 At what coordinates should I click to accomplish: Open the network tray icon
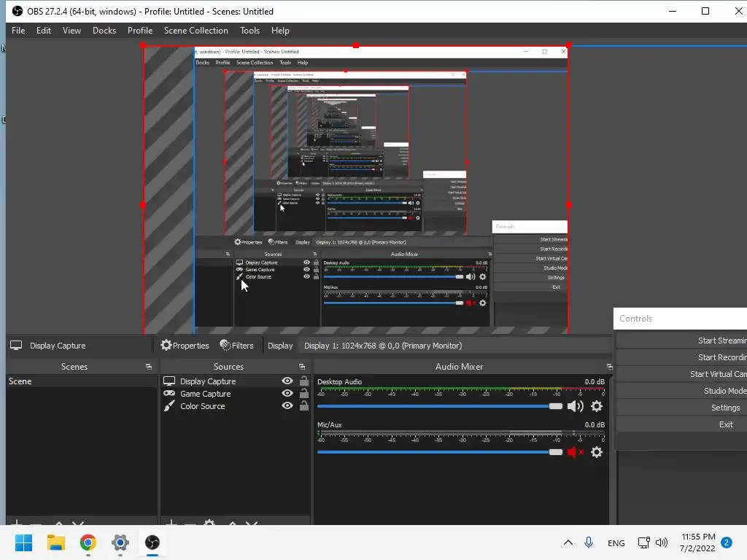(643, 542)
